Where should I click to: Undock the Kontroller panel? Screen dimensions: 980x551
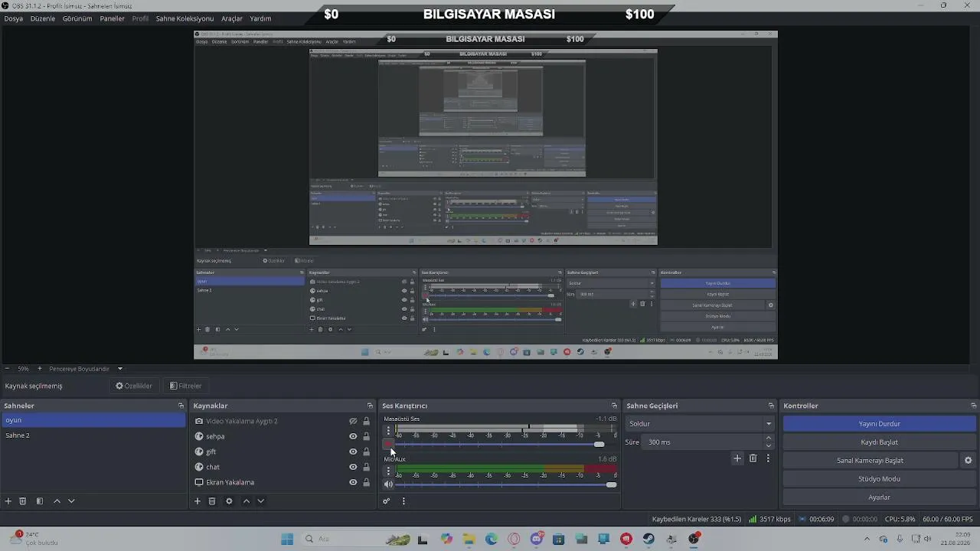[973, 406]
